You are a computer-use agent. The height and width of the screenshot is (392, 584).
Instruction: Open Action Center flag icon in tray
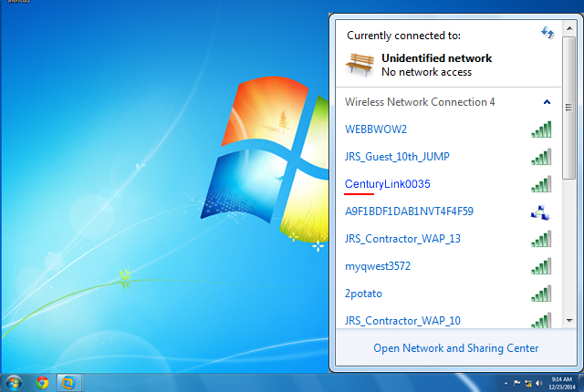tap(517, 383)
